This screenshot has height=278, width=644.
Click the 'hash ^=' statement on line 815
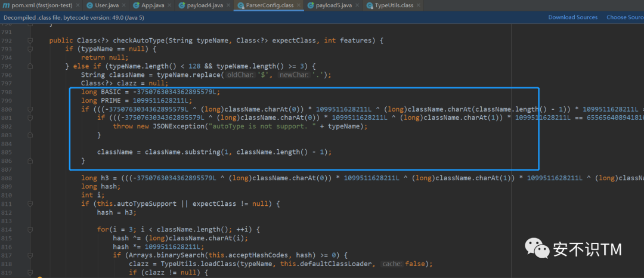click(181, 238)
